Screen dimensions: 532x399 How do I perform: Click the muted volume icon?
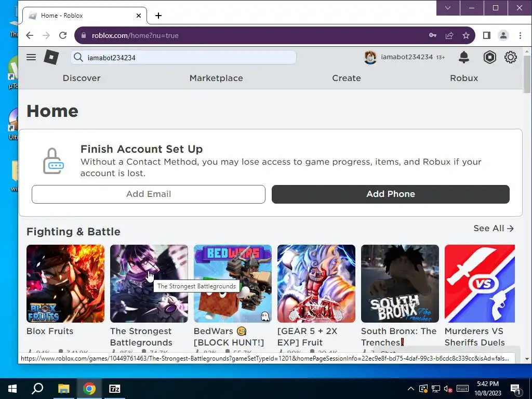448,389
